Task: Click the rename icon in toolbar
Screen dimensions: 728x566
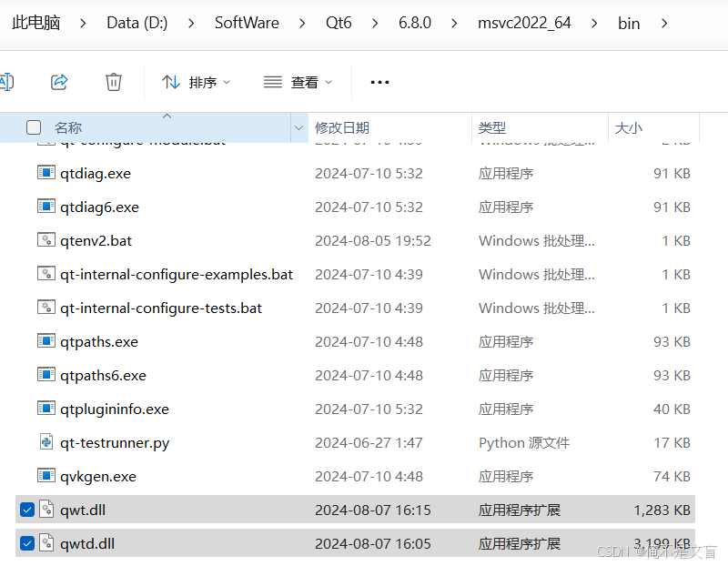Action: tap(6, 82)
